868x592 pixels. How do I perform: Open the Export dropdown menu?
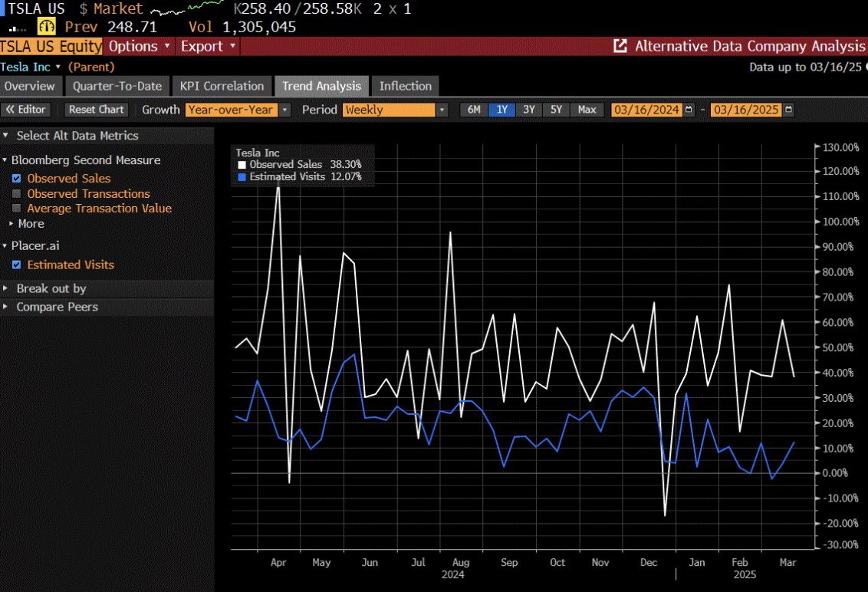click(208, 46)
